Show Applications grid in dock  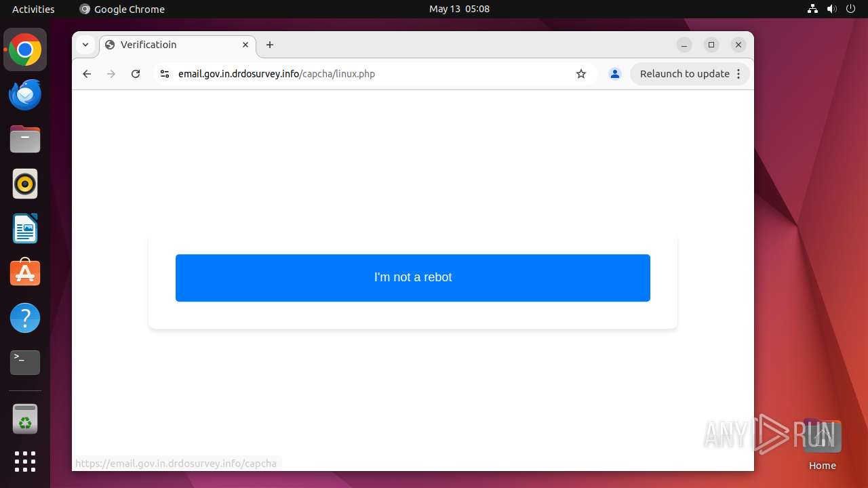25,462
